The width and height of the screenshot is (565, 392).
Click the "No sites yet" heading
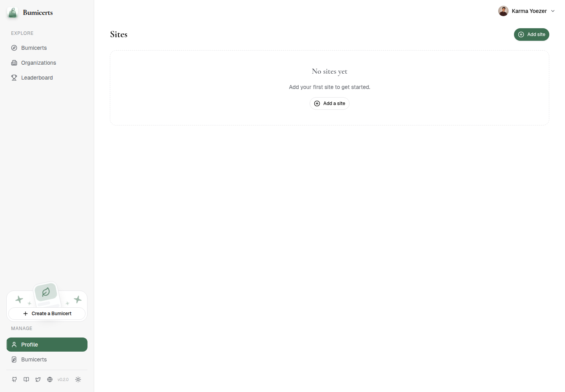330,71
